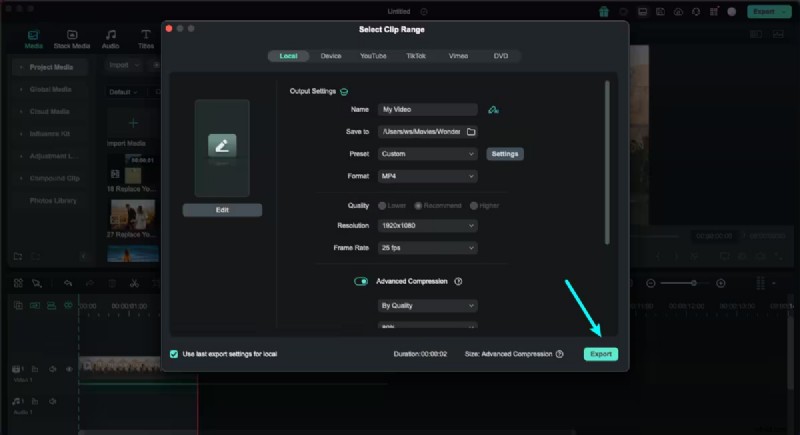Open the Import dropdown in media panel

point(123,65)
